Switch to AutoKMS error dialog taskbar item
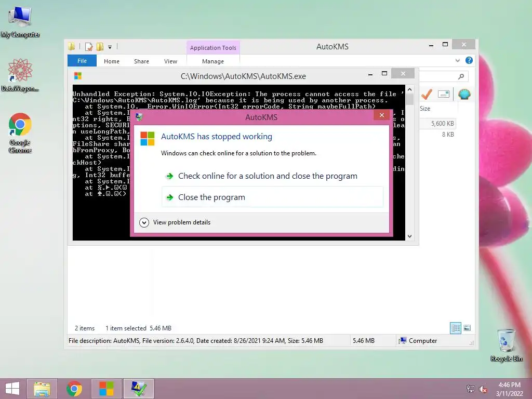 (x=138, y=389)
